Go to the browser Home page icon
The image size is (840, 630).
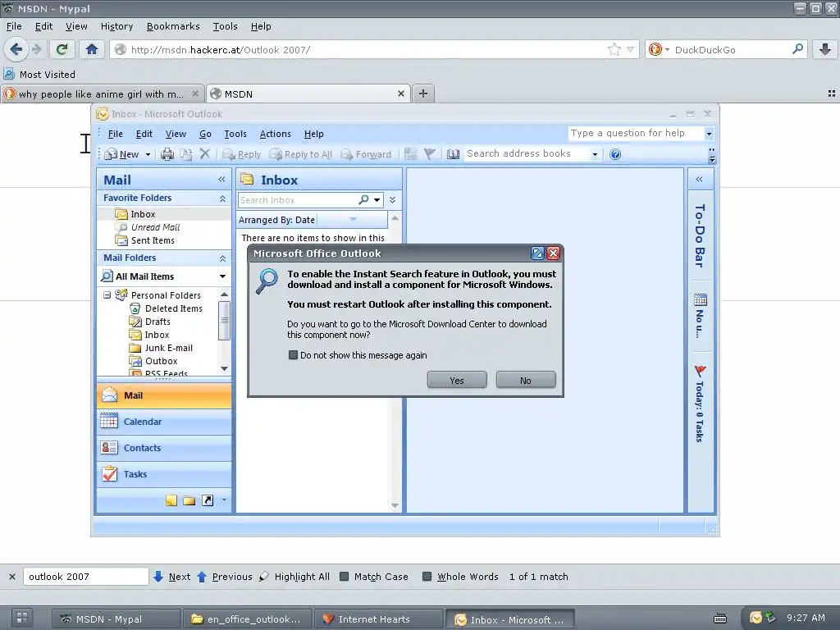(x=92, y=49)
